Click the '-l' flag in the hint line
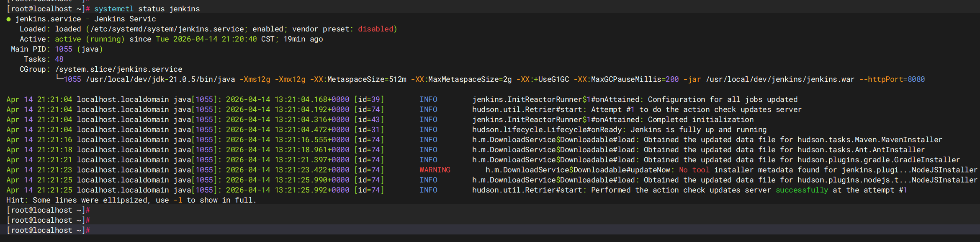The image size is (980, 242). [x=178, y=200]
